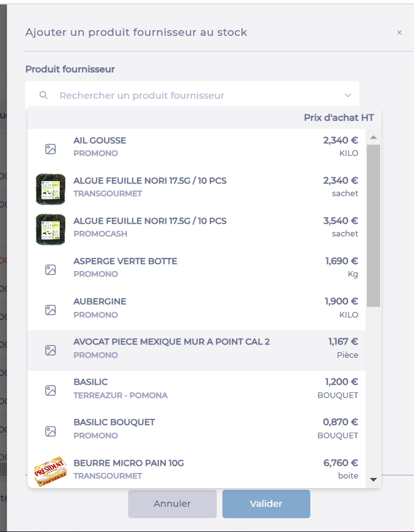Click nori thumbnail of TRANSGOURMET algue item
The width and height of the screenshot is (414, 532).
click(x=50, y=189)
